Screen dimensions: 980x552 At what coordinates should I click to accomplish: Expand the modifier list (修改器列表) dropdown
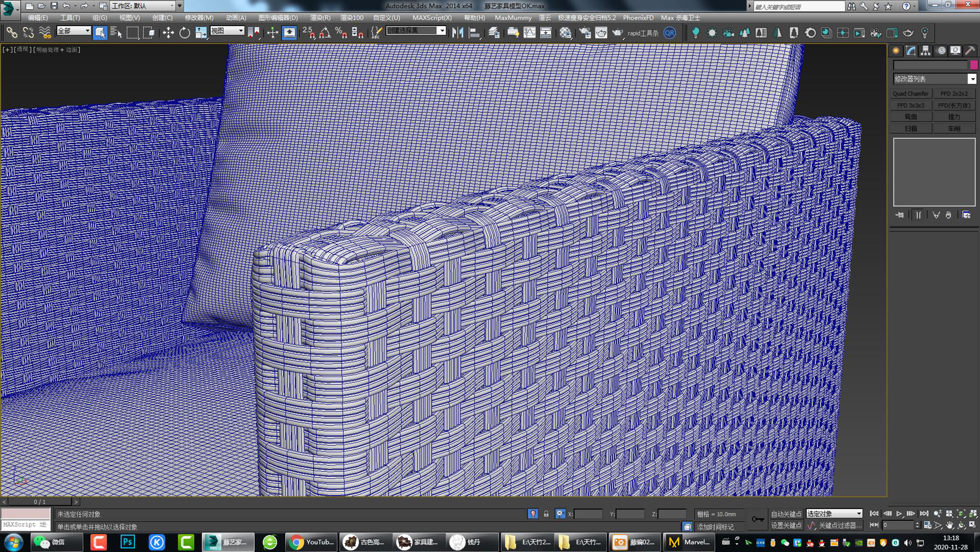coord(972,79)
